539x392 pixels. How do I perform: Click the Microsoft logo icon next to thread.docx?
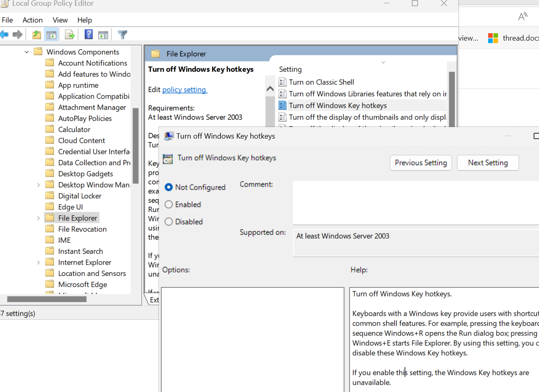(x=493, y=38)
